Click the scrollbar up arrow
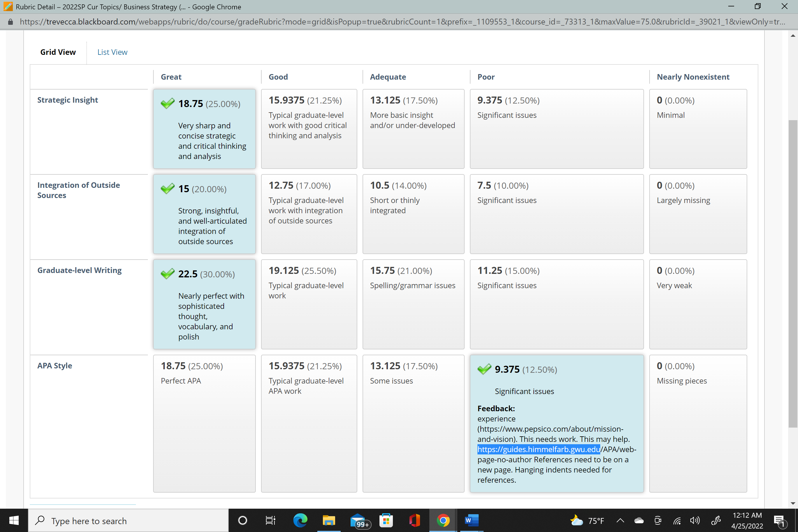Image resolution: width=798 pixels, height=532 pixels. [x=792, y=35]
